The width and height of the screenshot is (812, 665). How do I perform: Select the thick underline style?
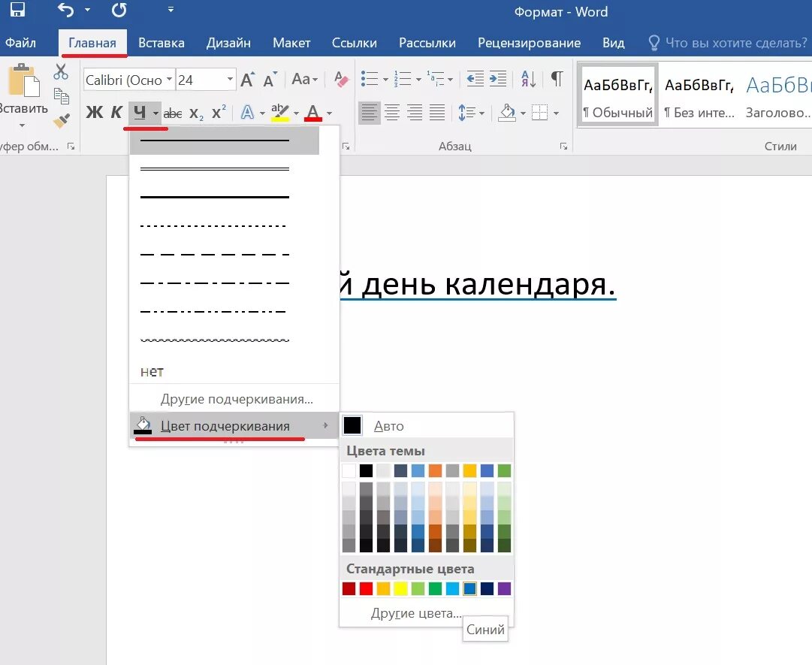coord(225,198)
